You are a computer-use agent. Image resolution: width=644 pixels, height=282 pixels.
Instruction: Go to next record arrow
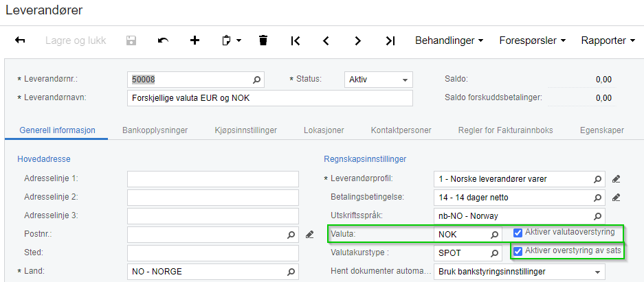[357, 40]
